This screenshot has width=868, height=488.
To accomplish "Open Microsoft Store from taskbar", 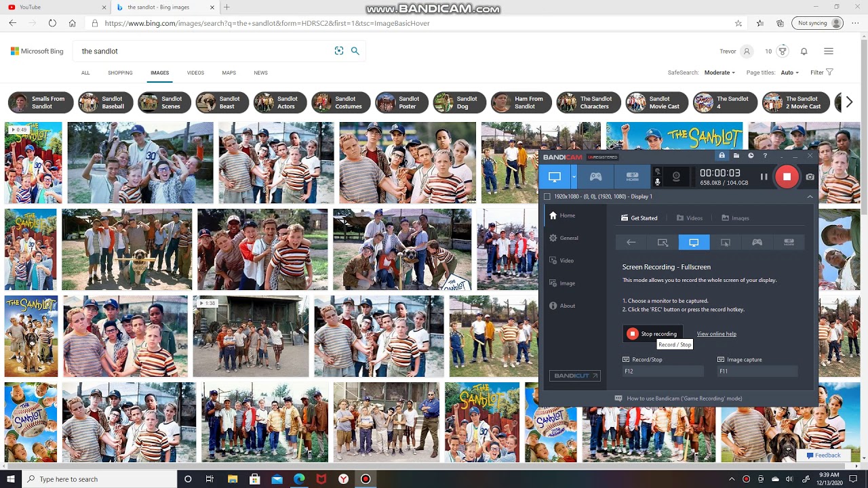I will tap(254, 479).
